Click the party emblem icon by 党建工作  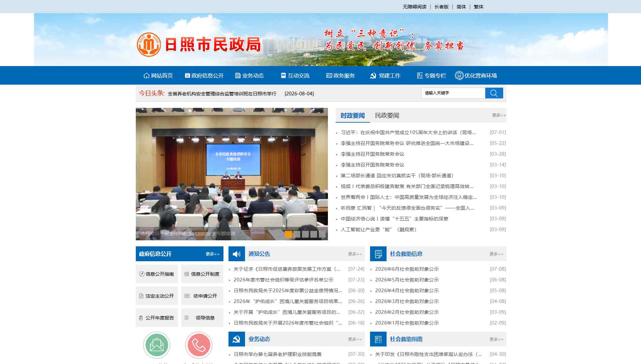pos(373,75)
